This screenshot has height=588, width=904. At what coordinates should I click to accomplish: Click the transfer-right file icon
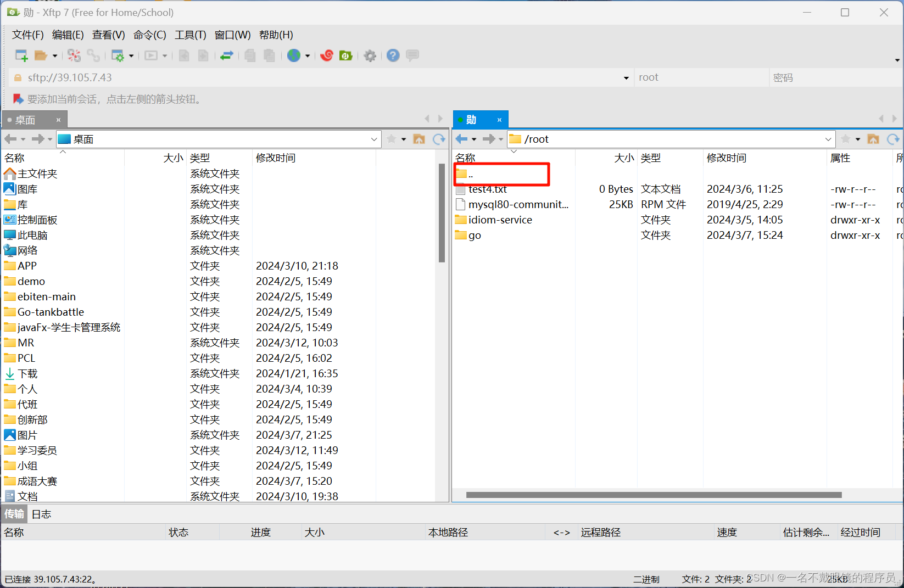[203, 55]
